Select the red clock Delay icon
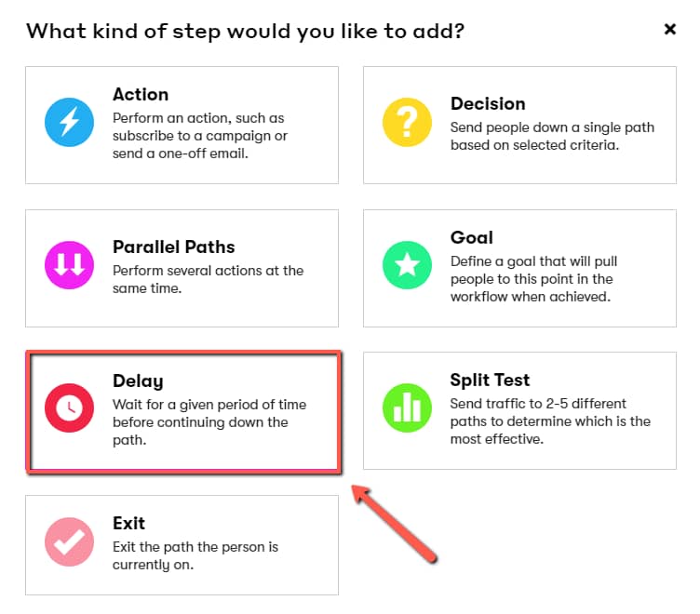 click(x=69, y=407)
